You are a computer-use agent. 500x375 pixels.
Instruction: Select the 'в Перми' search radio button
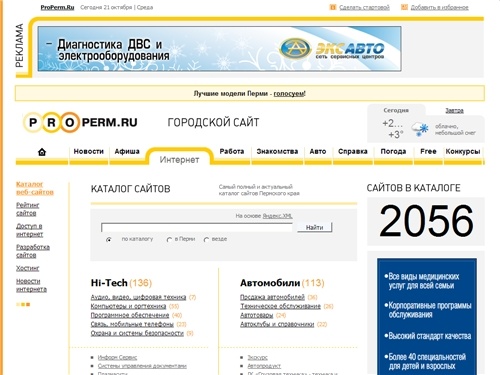click(x=169, y=239)
